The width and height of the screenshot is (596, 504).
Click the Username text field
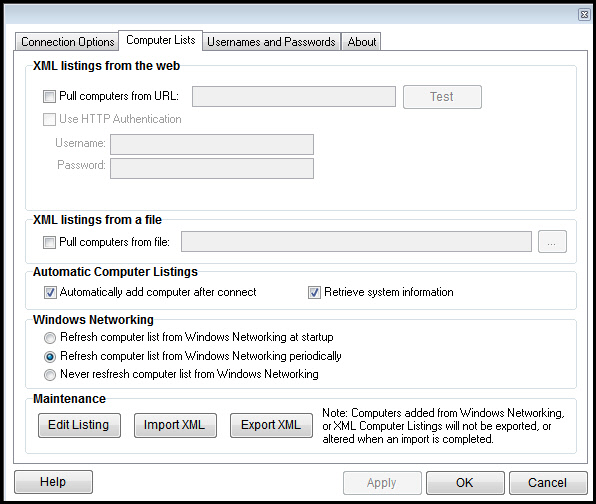[212, 144]
